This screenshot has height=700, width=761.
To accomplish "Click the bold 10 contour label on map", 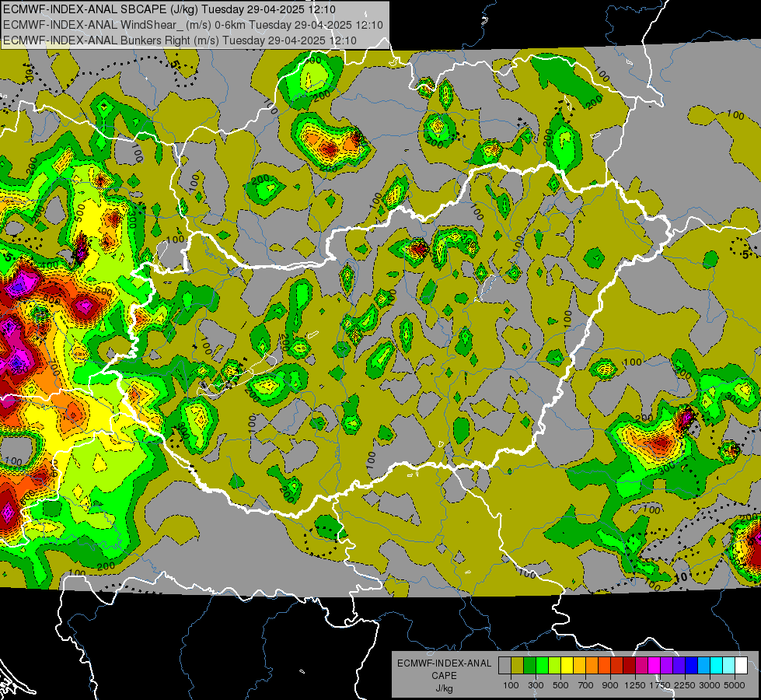I will pyautogui.click(x=682, y=576).
